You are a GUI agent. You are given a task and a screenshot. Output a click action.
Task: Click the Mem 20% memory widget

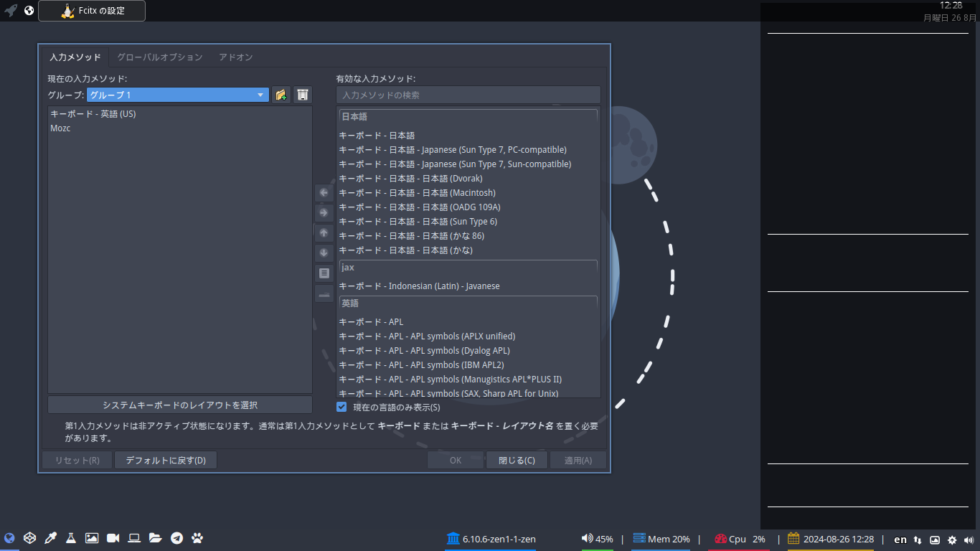point(661,539)
